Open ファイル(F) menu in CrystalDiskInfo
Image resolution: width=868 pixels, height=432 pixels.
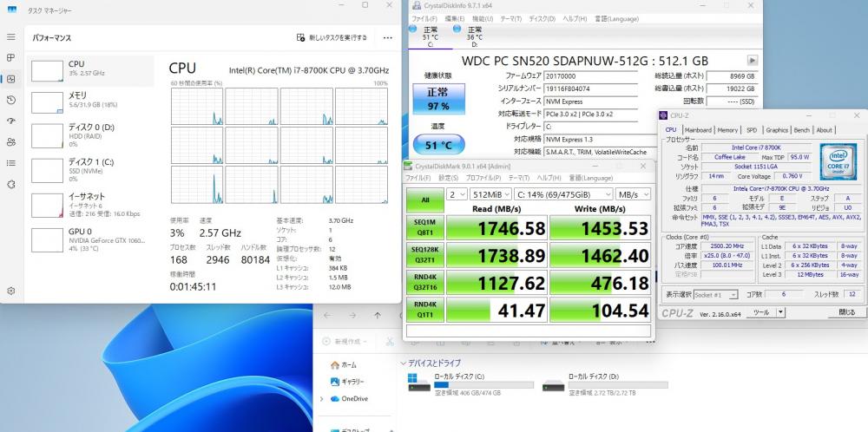pyautogui.click(x=424, y=19)
